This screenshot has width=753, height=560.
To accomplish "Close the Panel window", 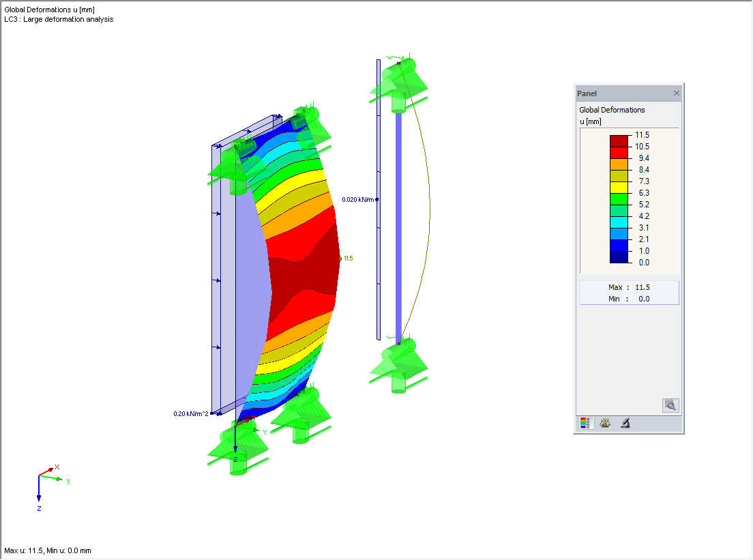I will (676, 93).
